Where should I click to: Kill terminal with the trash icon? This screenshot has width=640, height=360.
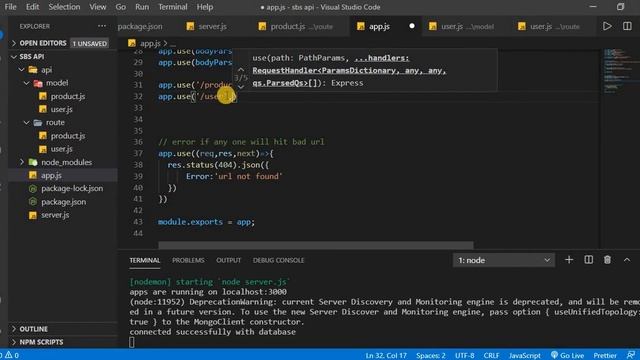click(607, 260)
